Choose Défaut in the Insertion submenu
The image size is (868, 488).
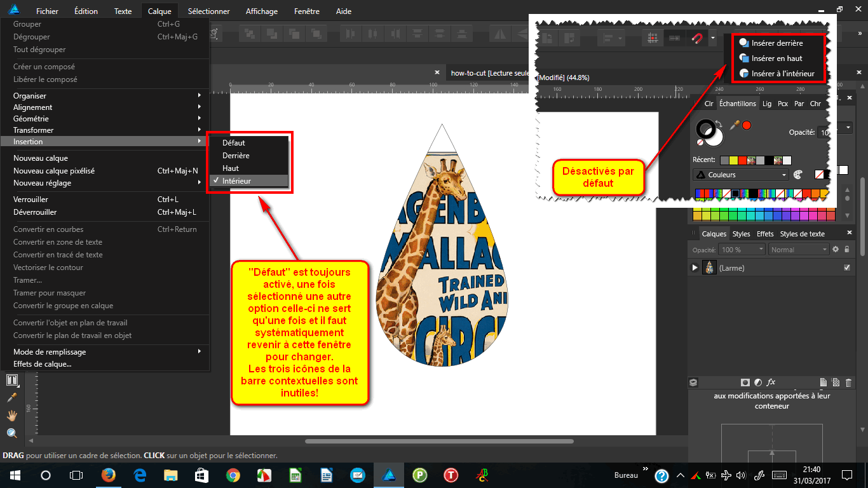click(248, 143)
